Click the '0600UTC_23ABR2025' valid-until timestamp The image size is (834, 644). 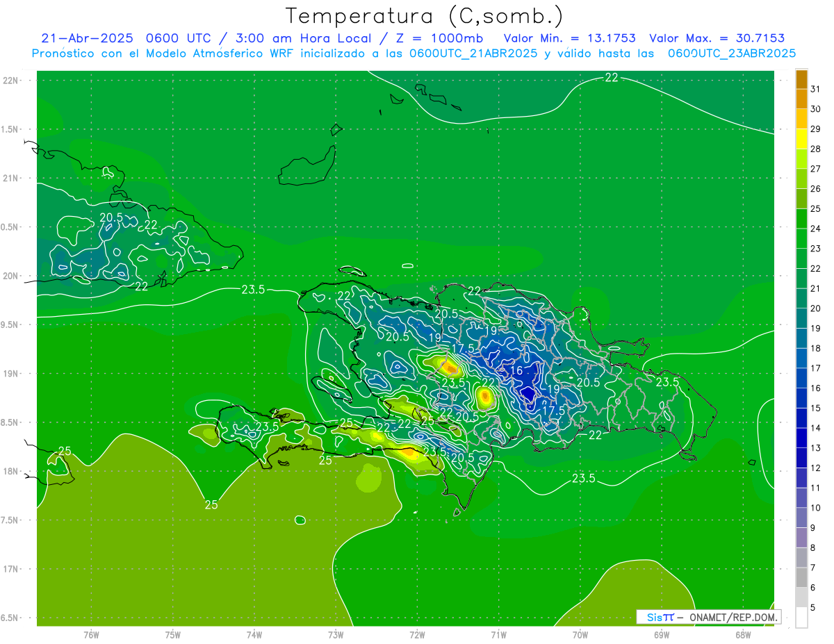(x=731, y=53)
